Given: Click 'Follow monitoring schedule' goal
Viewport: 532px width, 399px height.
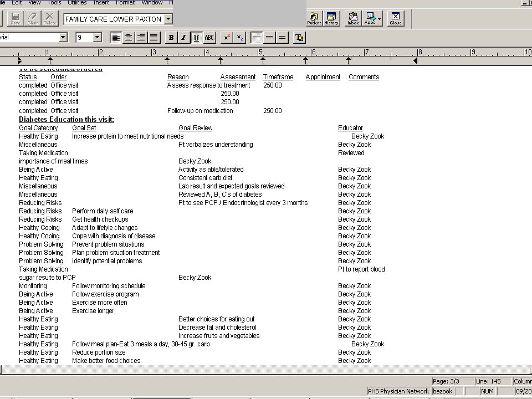Looking at the screenshot, I should [x=109, y=286].
